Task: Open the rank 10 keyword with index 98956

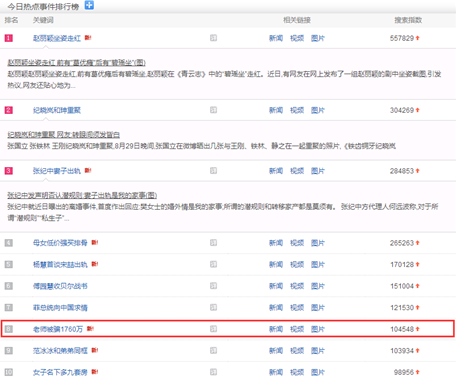Action: point(60,372)
